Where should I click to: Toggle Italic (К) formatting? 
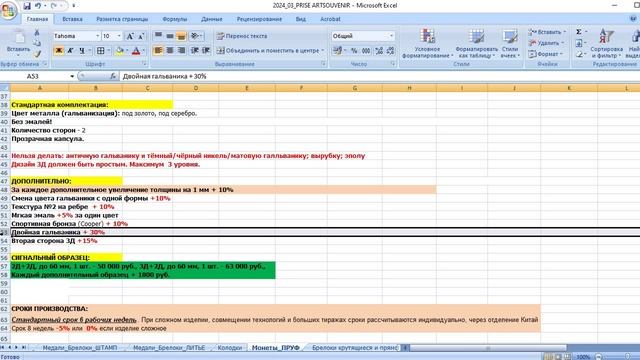(70, 51)
